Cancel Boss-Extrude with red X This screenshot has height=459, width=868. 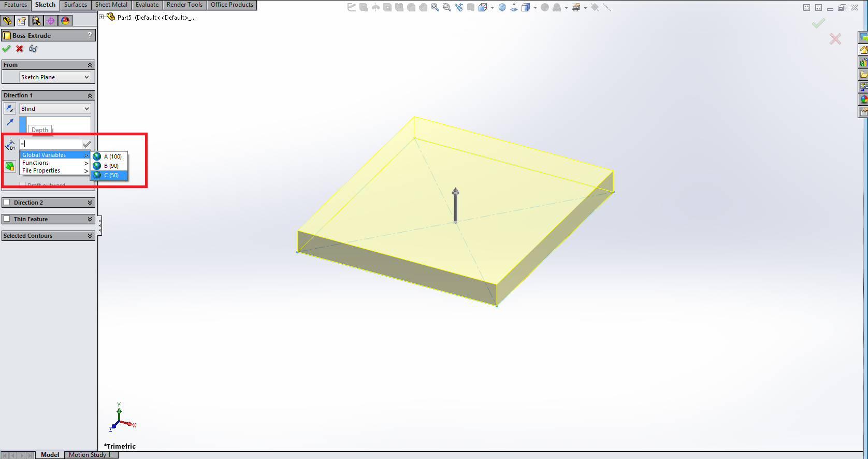(x=20, y=49)
